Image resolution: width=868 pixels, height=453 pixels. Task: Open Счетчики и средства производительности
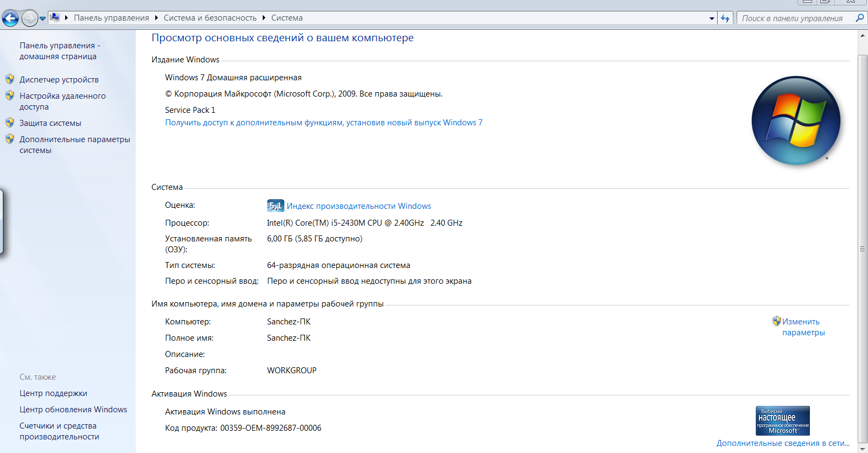[x=59, y=431]
